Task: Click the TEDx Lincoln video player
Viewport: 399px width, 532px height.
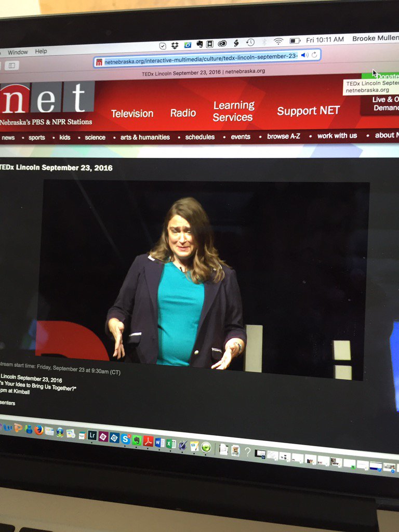Action: [203, 280]
